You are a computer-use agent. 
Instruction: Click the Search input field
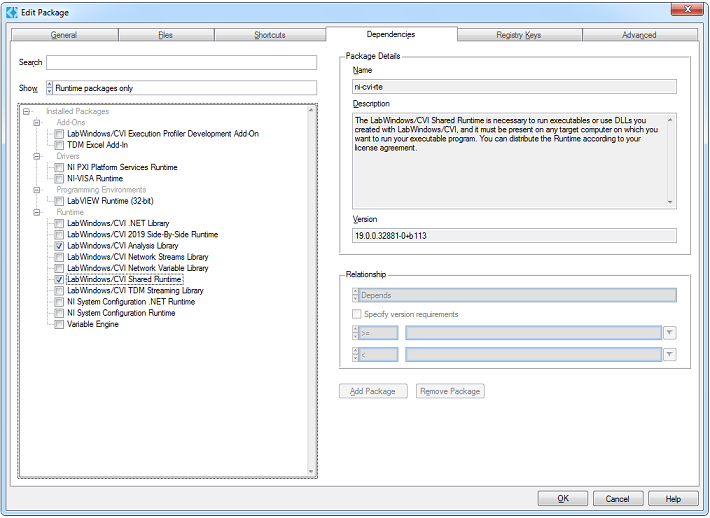click(182, 62)
